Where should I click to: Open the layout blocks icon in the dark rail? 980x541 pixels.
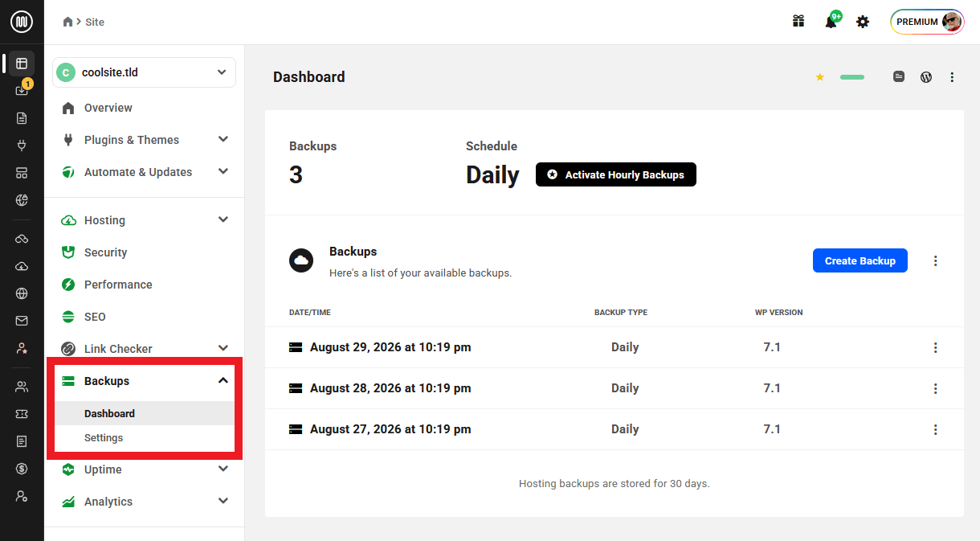pyautogui.click(x=22, y=173)
